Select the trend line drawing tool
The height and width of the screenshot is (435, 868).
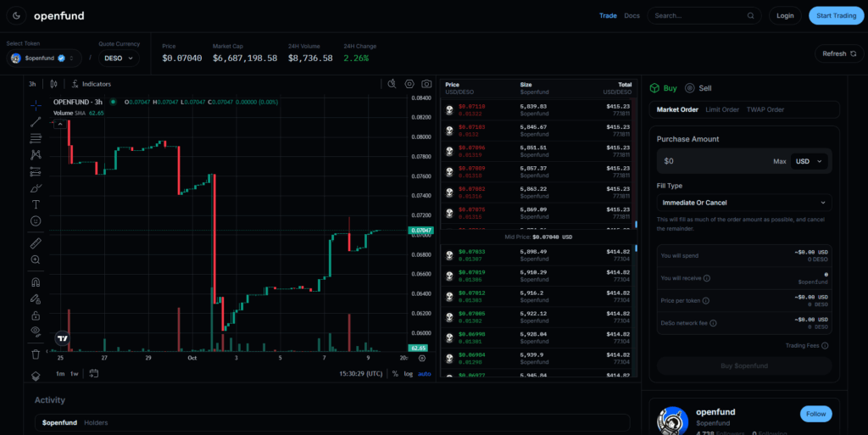pos(36,122)
